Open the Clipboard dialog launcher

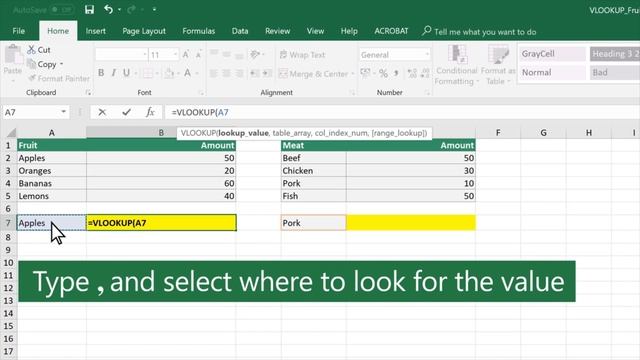pos(88,93)
